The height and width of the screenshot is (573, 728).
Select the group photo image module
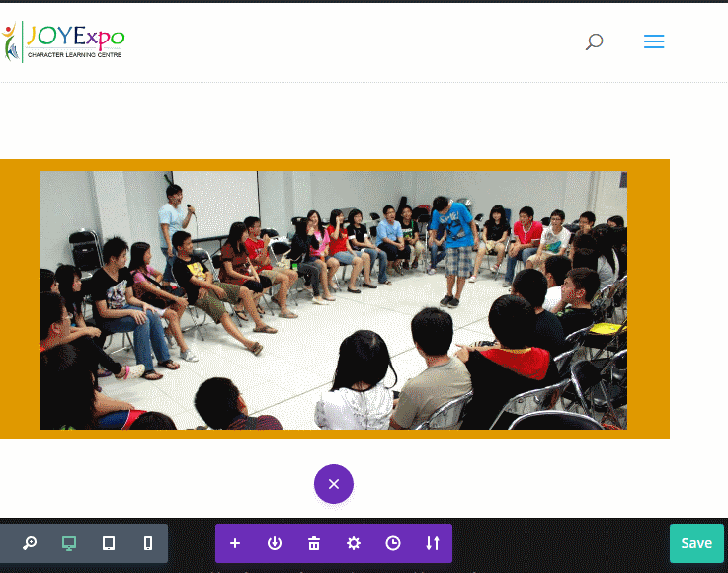[333, 300]
